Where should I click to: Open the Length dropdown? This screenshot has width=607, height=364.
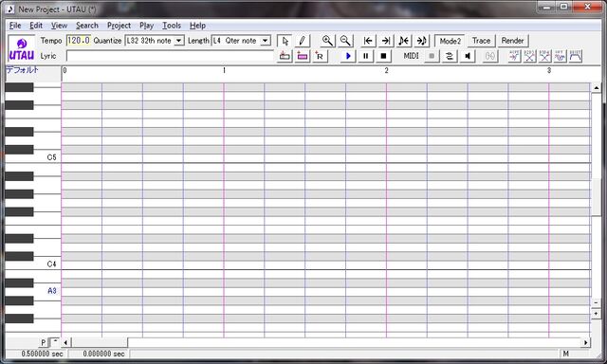tap(266, 41)
